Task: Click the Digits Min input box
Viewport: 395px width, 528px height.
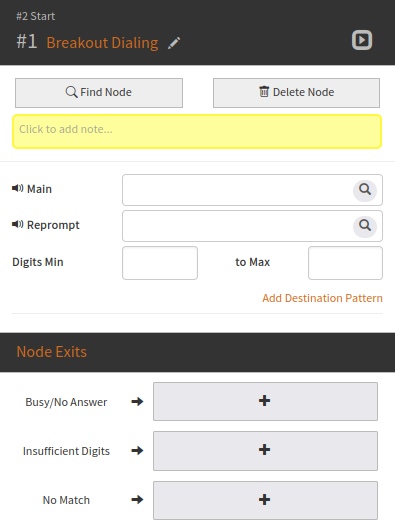Action: pos(160,263)
